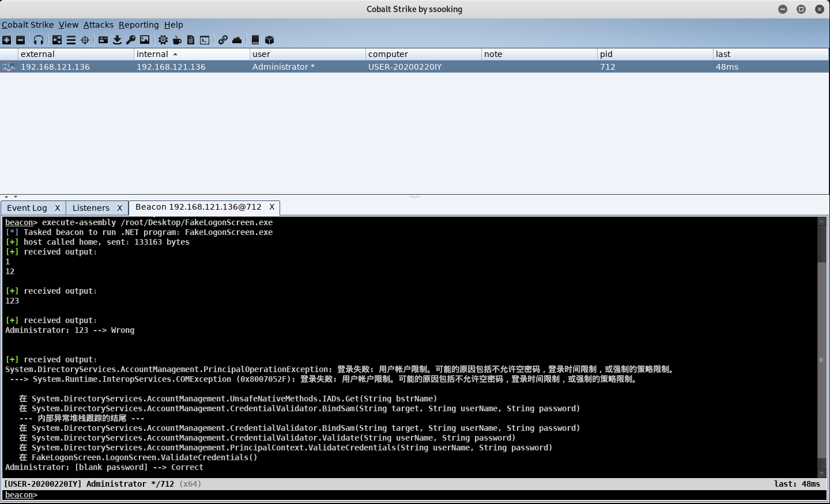Click the console status bar session label
Image resolution: width=830 pixels, height=504 pixels.
click(103, 484)
